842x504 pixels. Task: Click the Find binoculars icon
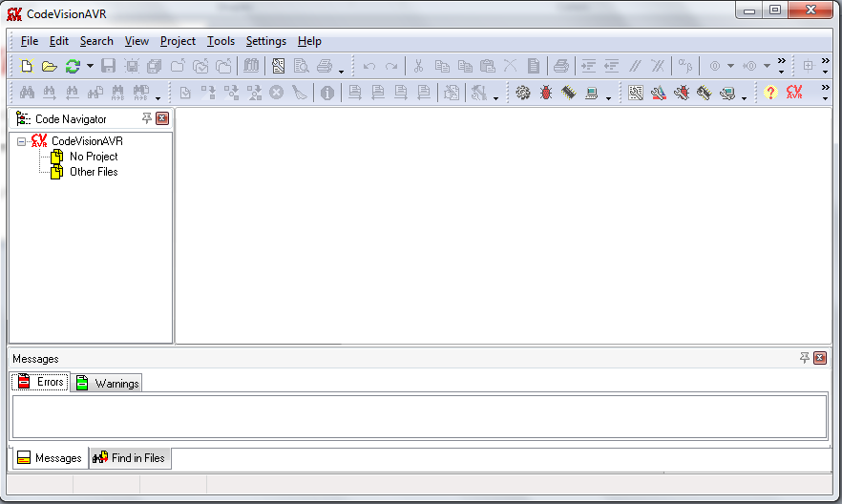pyautogui.click(x=27, y=93)
